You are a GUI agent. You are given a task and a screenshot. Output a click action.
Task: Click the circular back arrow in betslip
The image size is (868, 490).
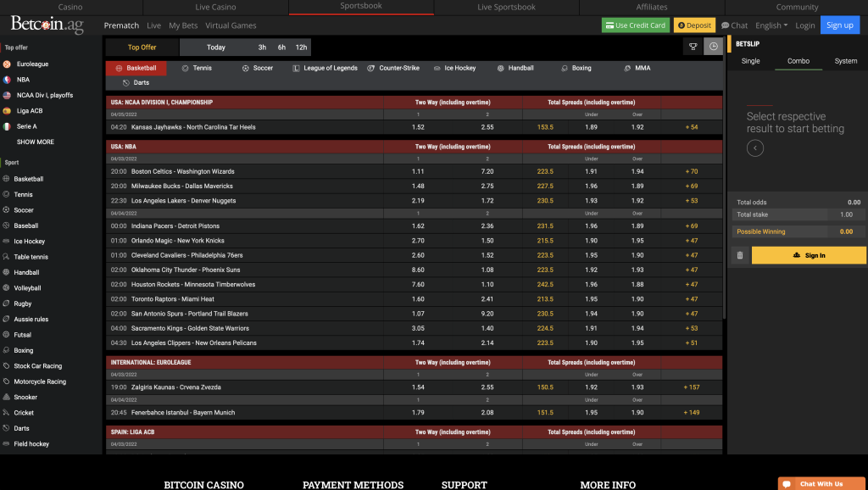pyautogui.click(x=755, y=148)
